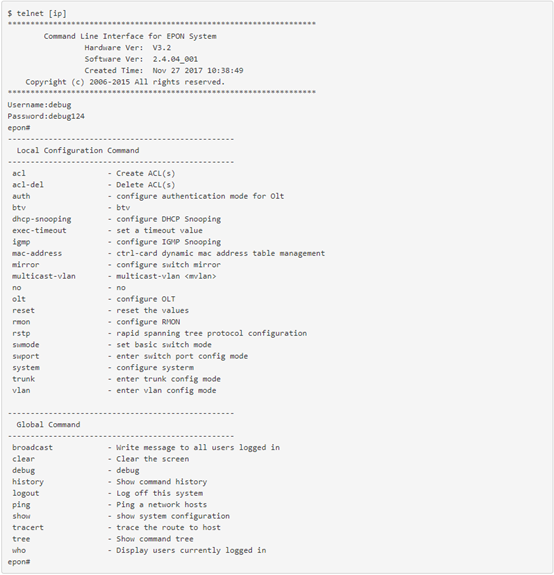Click the "multicast-vlan" command name

coord(44,276)
